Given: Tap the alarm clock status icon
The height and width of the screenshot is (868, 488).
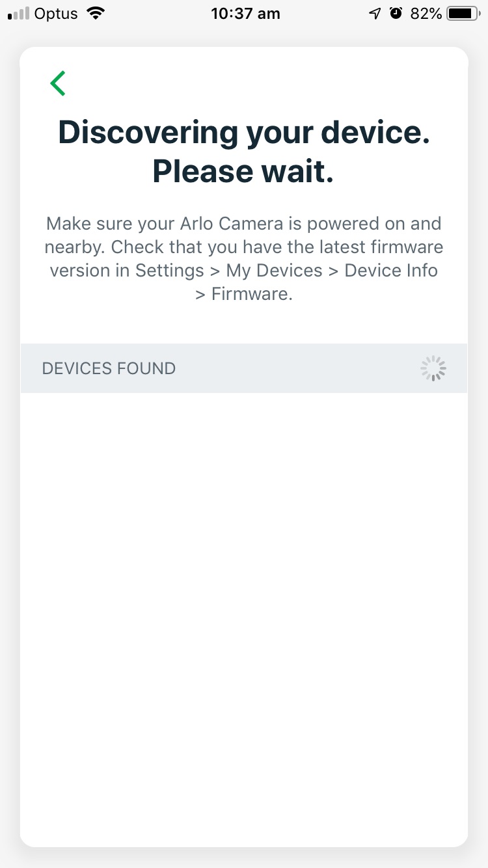Looking at the screenshot, I should (x=396, y=14).
